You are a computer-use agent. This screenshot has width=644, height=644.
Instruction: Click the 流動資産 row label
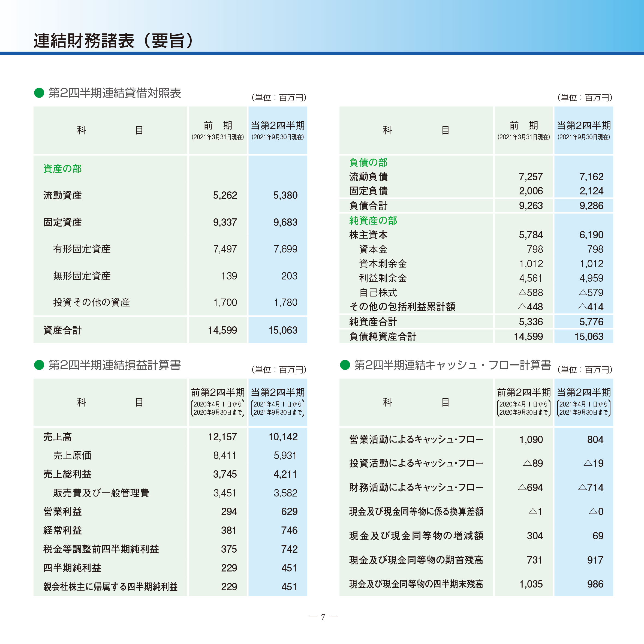[x=62, y=195]
